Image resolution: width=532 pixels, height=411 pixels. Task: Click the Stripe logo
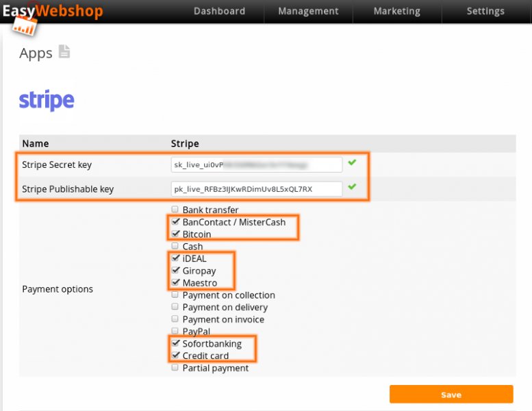click(47, 101)
